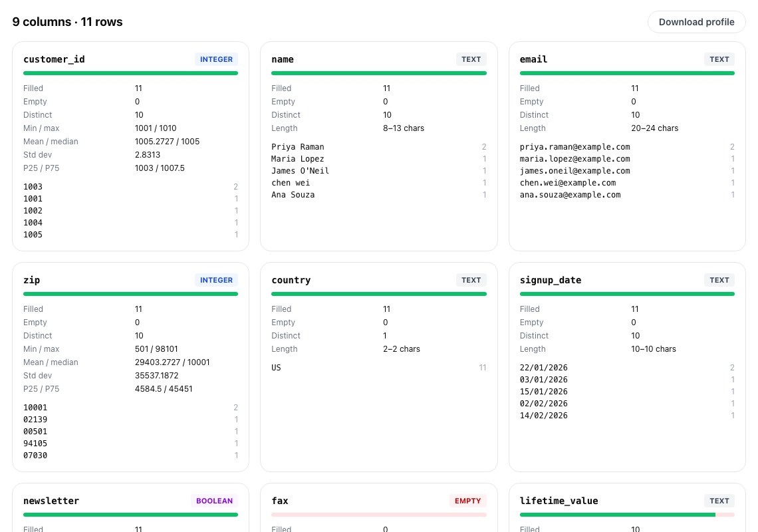Select the newsletter column heading
Screen dimensions: 758x532
51,501
